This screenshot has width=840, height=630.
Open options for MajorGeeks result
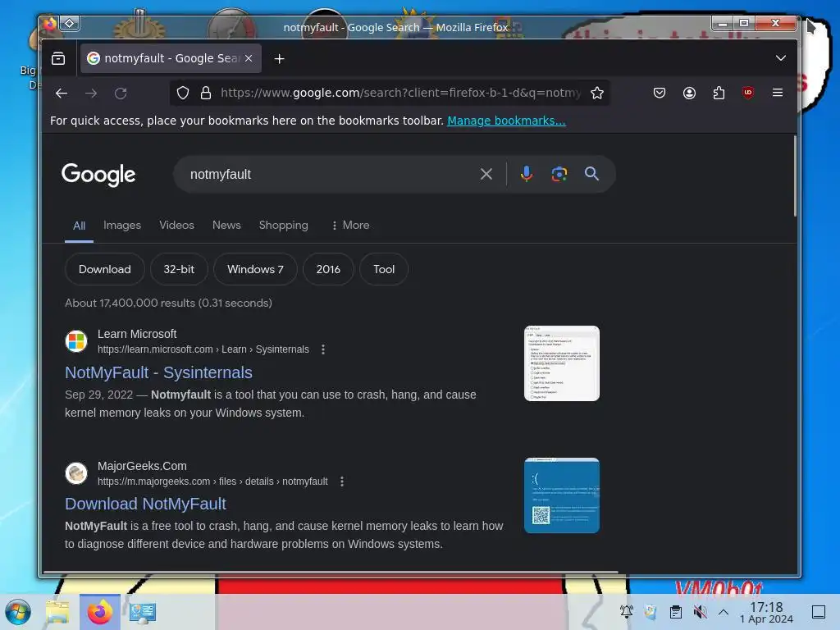pos(342,482)
